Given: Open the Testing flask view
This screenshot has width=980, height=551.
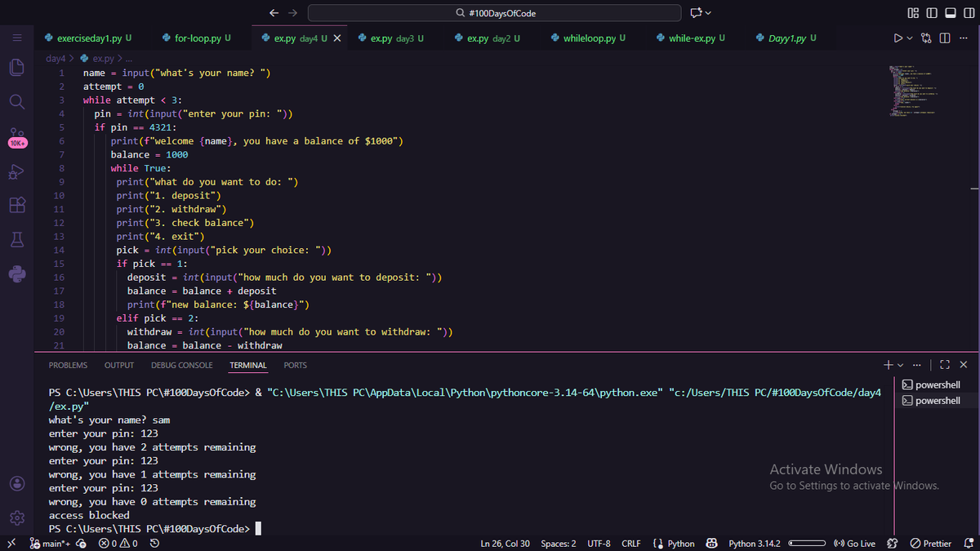Looking at the screenshot, I should pyautogui.click(x=16, y=240).
